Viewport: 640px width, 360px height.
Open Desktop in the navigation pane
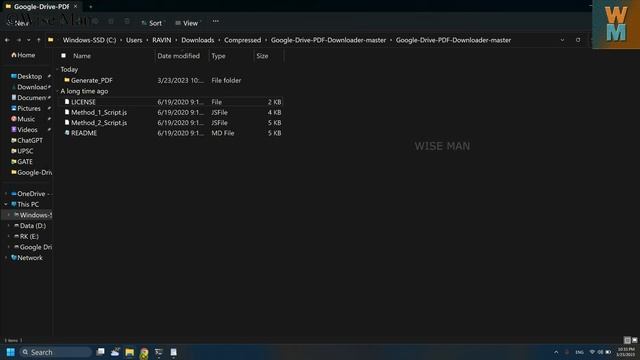coord(27,76)
